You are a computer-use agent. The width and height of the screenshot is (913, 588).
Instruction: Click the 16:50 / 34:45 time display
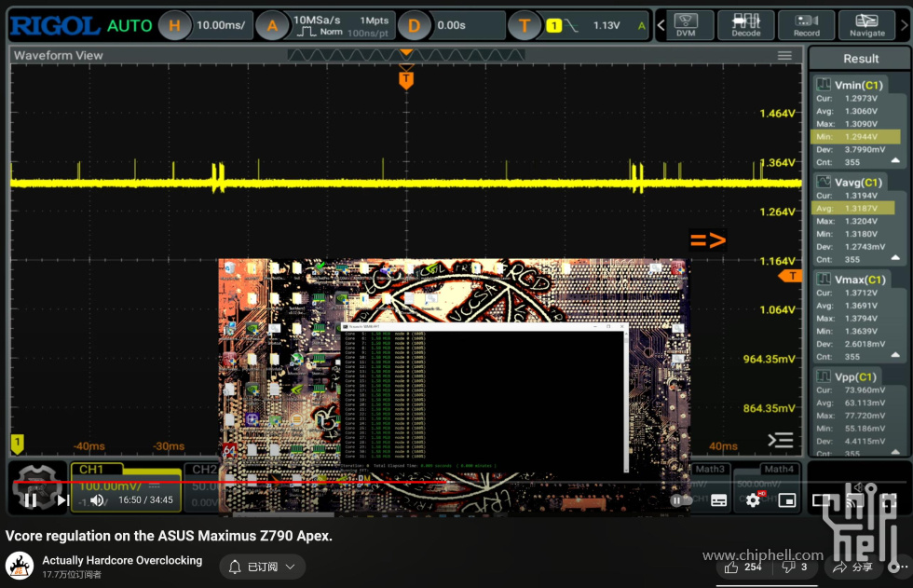pos(145,500)
